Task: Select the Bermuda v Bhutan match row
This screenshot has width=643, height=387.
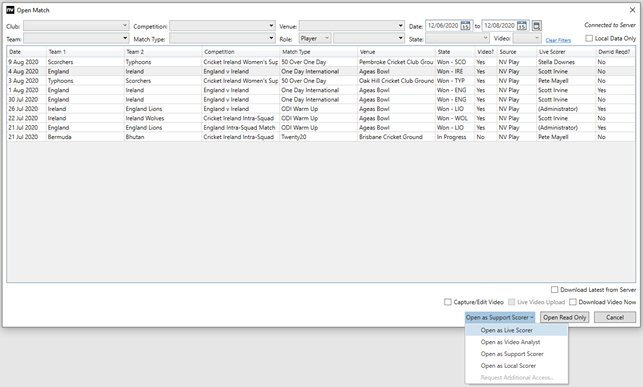Action: (x=321, y=137)
